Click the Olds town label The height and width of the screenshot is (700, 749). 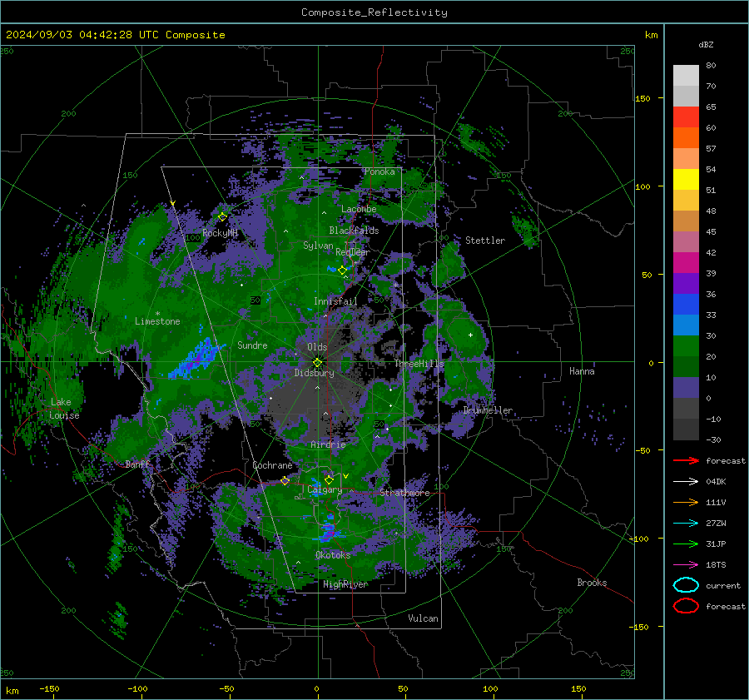point(317,347)
